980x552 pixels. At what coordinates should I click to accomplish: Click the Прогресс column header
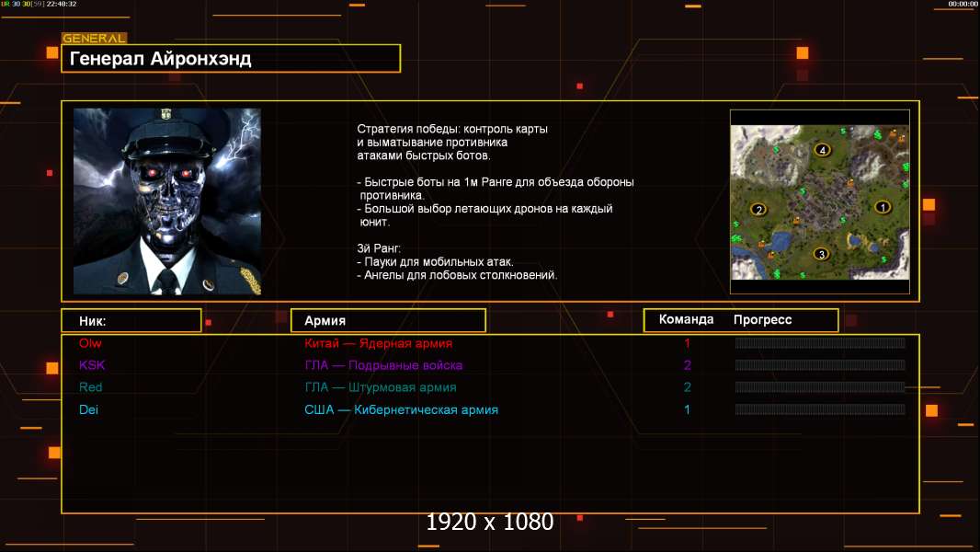click(x=762, y=320)
